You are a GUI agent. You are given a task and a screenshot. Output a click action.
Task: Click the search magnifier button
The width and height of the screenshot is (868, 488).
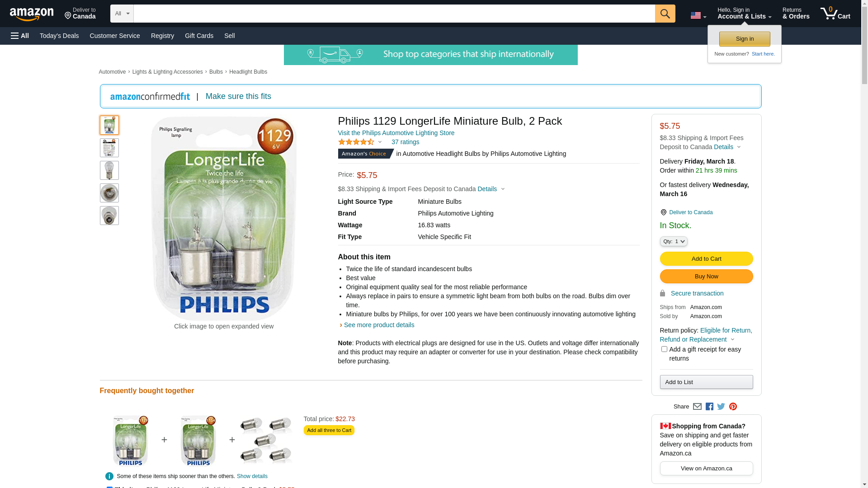point(665,14)
